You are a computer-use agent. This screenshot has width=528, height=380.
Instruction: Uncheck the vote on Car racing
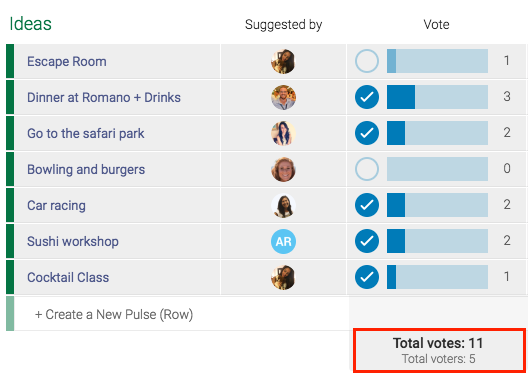[367, 205]
